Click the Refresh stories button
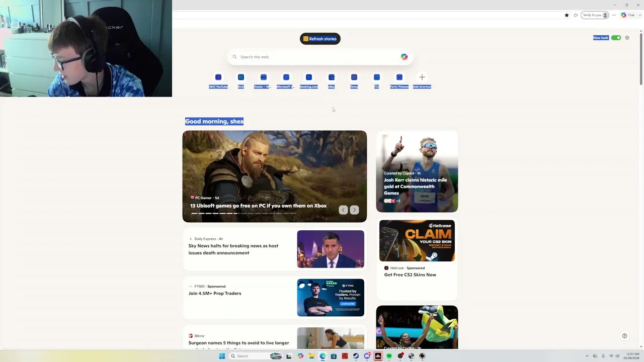The height and width of the screenshot is (362, 644). point(320,39)
